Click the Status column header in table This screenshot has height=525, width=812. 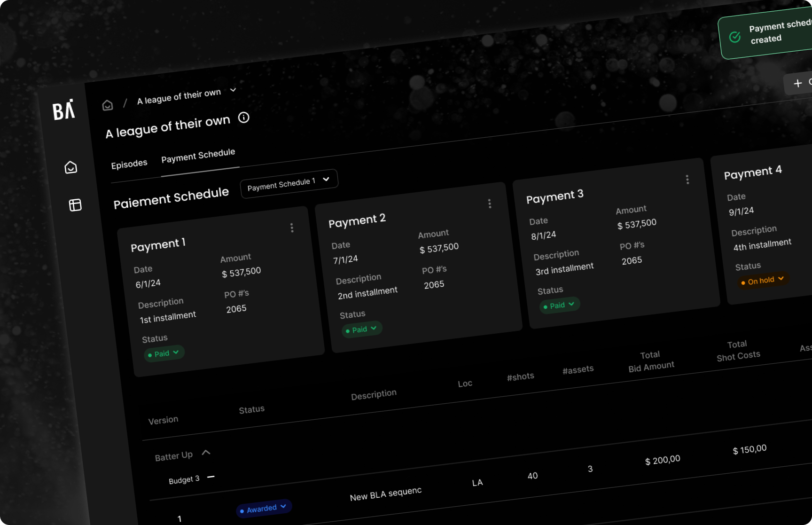(x=252, y=410)
